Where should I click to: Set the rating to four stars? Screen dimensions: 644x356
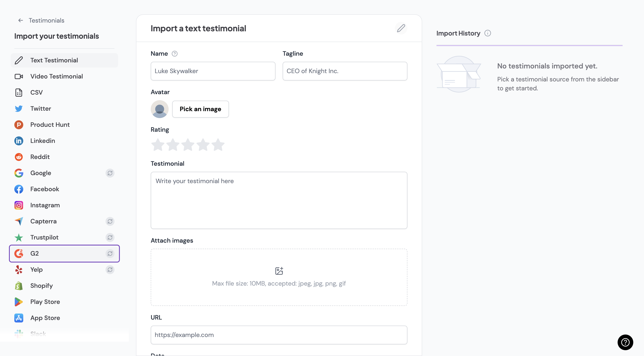pos(203,145)
